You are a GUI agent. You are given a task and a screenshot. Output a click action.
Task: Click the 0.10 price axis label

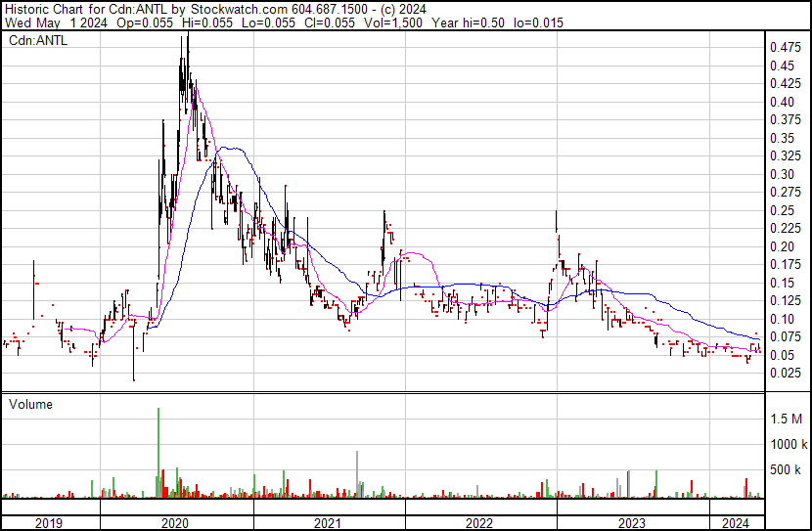coord(783,319)
